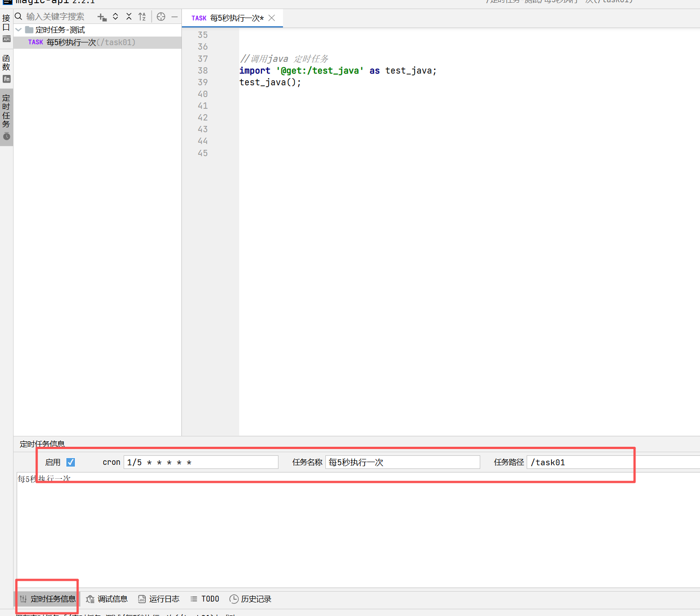Viewport: 700px width, 616px height.
Task: Click the minus collapse panel icon
Action: 175,17
